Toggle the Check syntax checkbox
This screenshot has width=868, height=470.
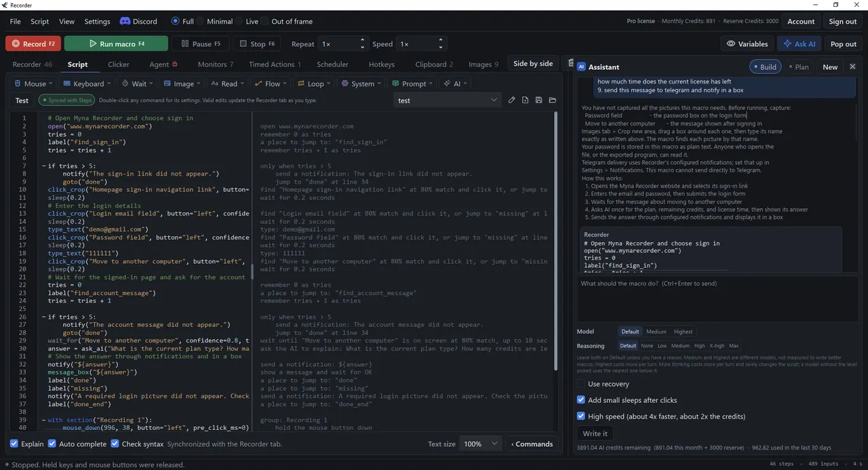pos(137,444)
